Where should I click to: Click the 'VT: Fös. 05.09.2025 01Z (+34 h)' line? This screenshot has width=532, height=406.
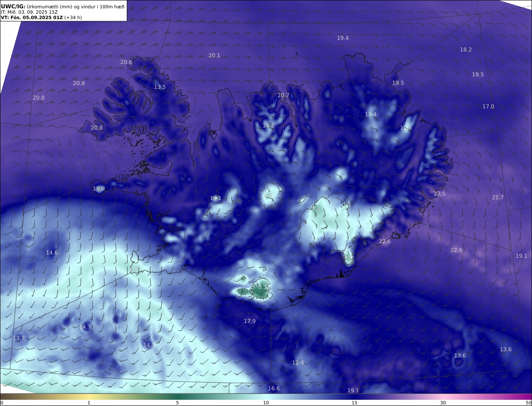41,17
